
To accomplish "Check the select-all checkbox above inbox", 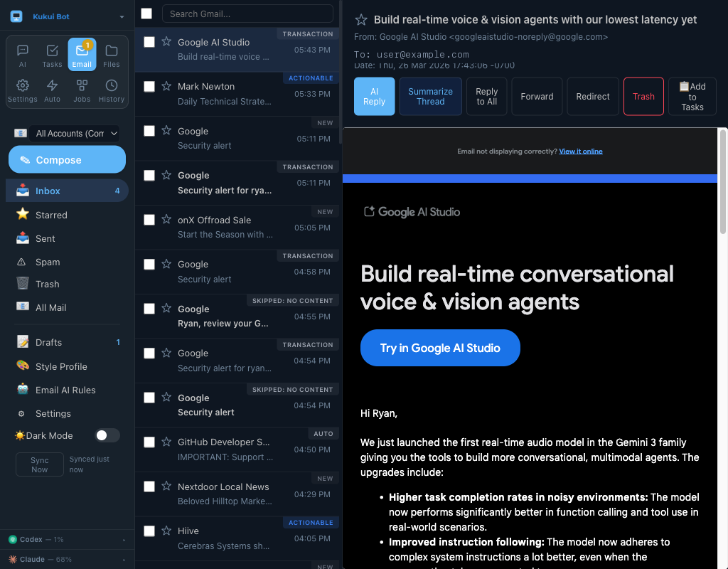I will coord(148,13).
